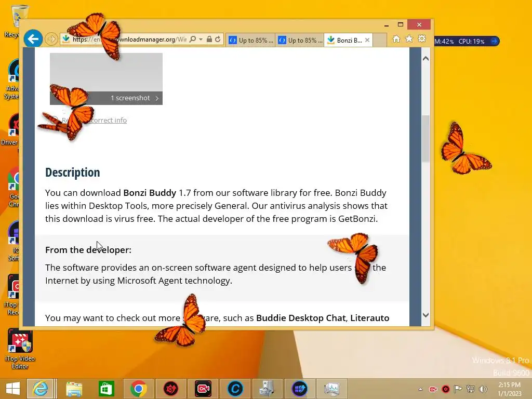Click the 'CPU: 19%' readout on the monitor widget
Image resolution: width=532 pixels, height=399 pixels.
click(x=471, y=42)
